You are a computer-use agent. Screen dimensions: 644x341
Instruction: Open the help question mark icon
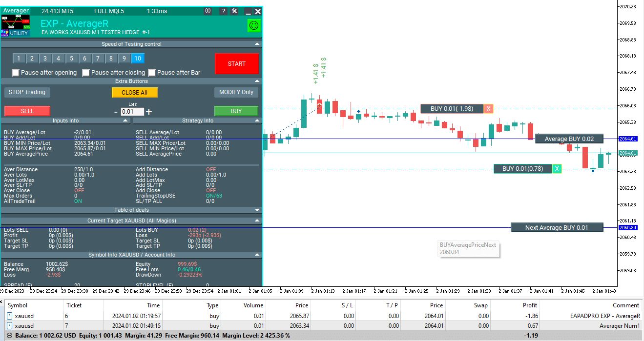(224, 11)
